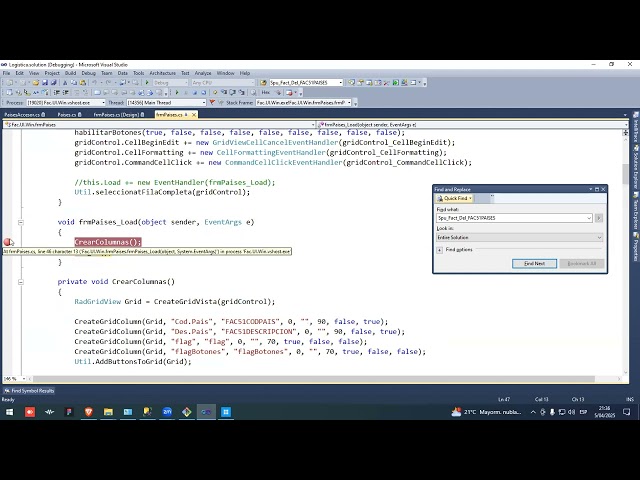Open the Brave browser taskbar icon
The width and height of the screenshot is (640, 480).
tap(89, 412)
